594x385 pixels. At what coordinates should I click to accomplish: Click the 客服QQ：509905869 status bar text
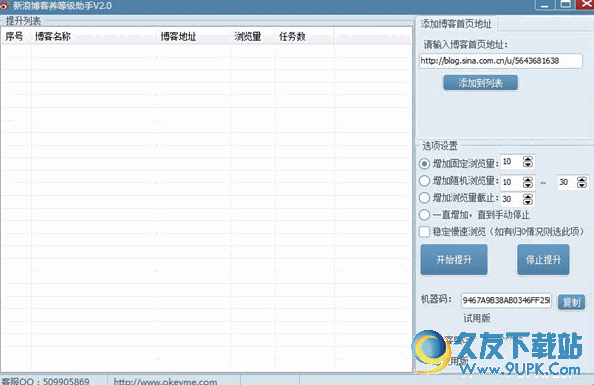46,381
